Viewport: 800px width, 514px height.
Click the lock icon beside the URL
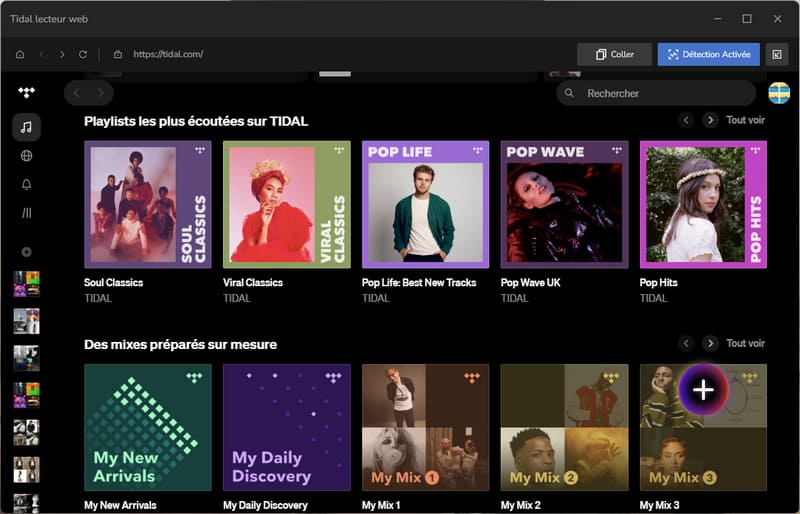point(118,54)
